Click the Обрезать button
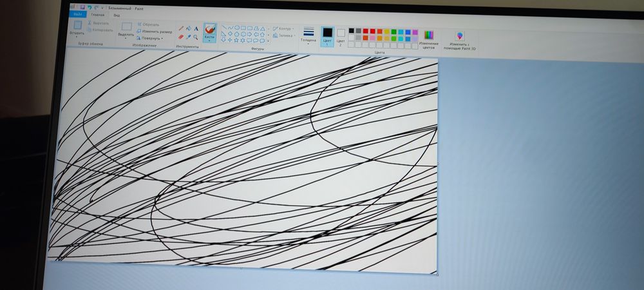Screen dimensions: 644x290 click(148, 24)
